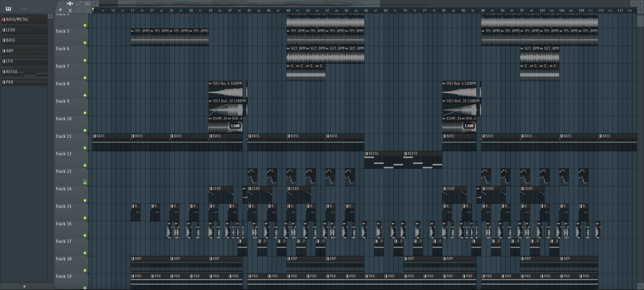
Task: Open clip menu of second REESE clip
Action: click(405, 154)
